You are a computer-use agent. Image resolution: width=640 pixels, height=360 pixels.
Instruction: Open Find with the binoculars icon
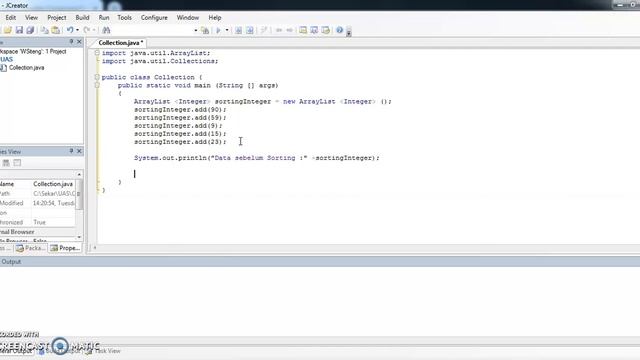106,30
